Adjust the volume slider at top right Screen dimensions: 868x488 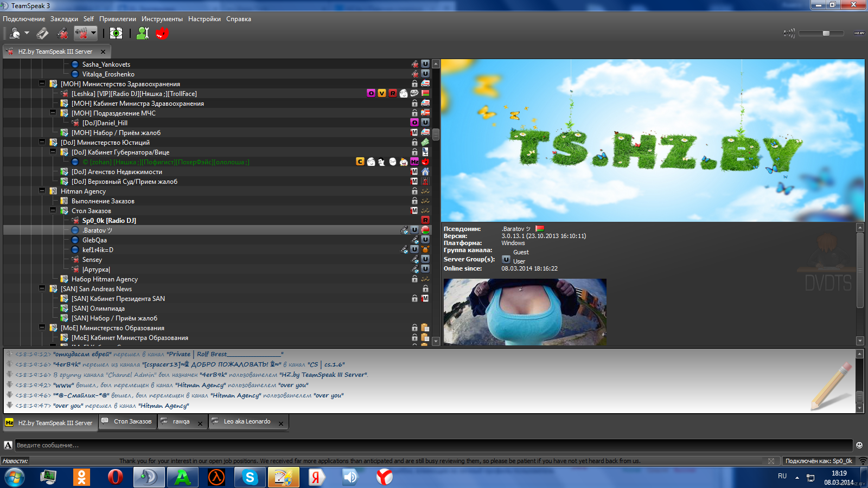point(826,34)
